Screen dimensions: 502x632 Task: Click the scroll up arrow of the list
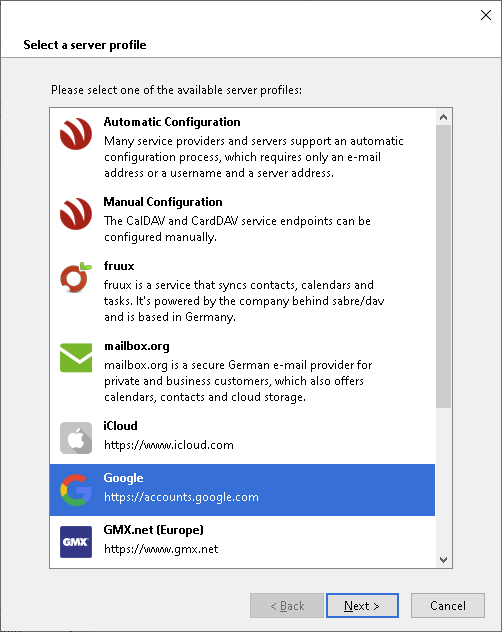[444, 117]
